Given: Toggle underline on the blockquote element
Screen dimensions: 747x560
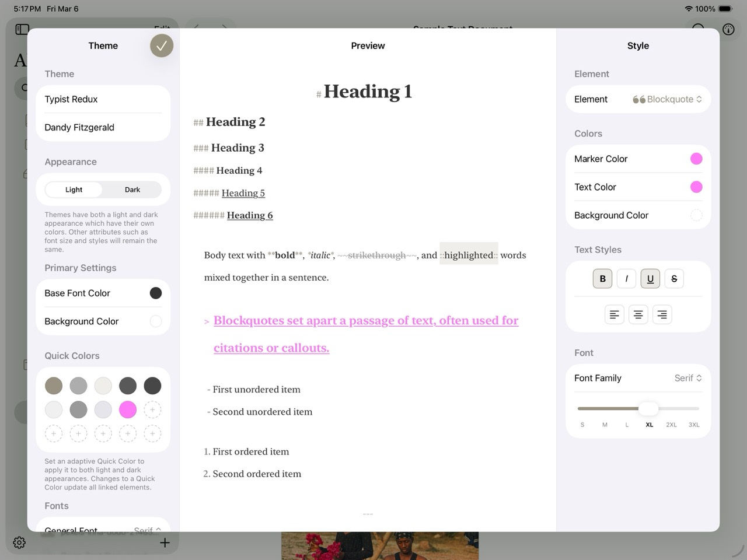Looking at the screenshot, I should coord(650,278).
